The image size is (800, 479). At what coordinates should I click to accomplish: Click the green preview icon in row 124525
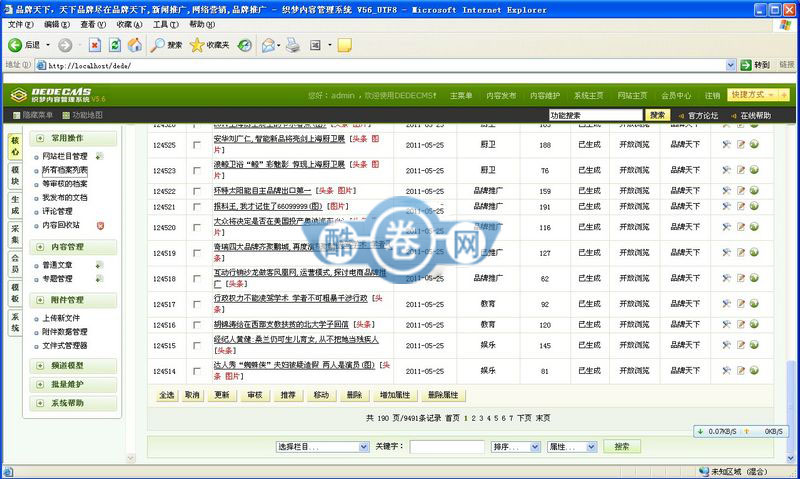coord(754,144)
